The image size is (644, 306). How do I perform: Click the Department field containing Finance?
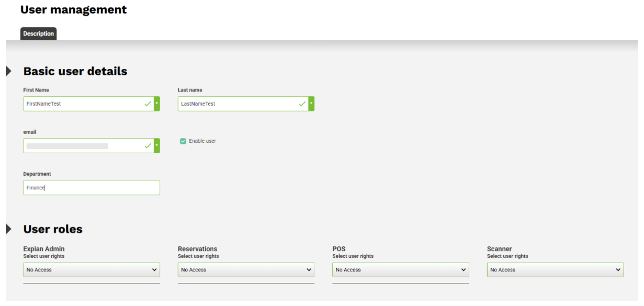click(92, 188)
